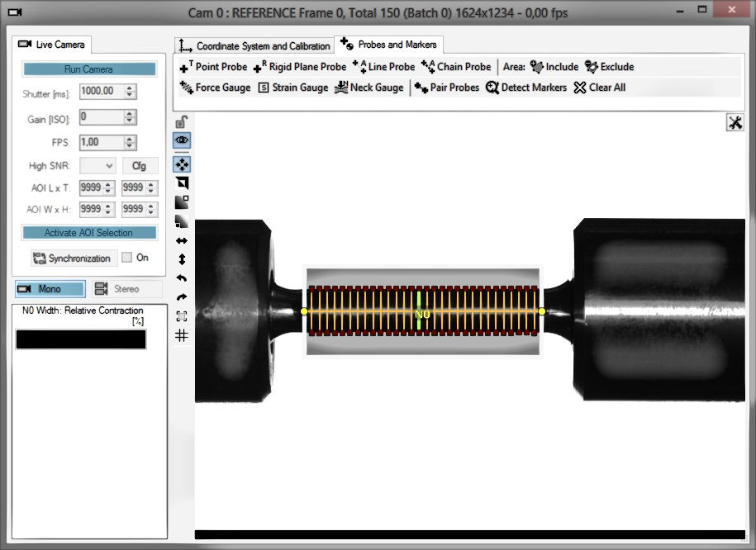This screenshot has height=550, width=756.
Task: Enable the Synchronization On checkbox
Action: tap(126, 258)
